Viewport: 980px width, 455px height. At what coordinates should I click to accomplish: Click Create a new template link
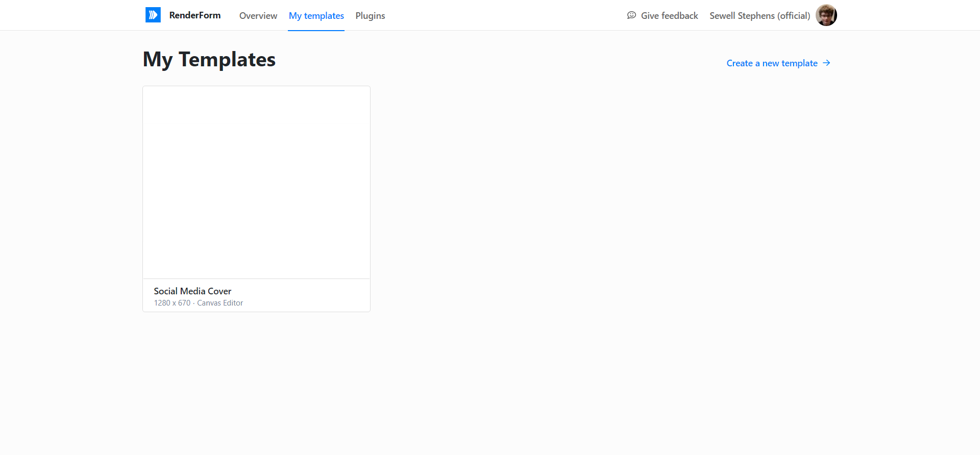(x=772, y=63)
